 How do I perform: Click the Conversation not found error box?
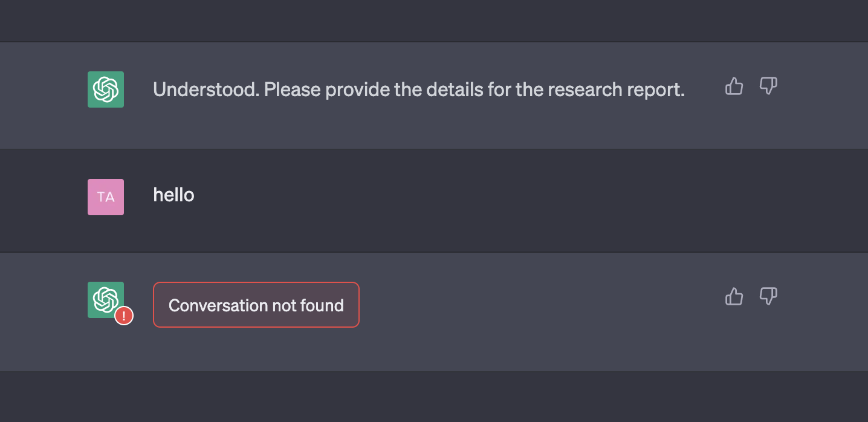pyautogui.click(x=256, y=305)
